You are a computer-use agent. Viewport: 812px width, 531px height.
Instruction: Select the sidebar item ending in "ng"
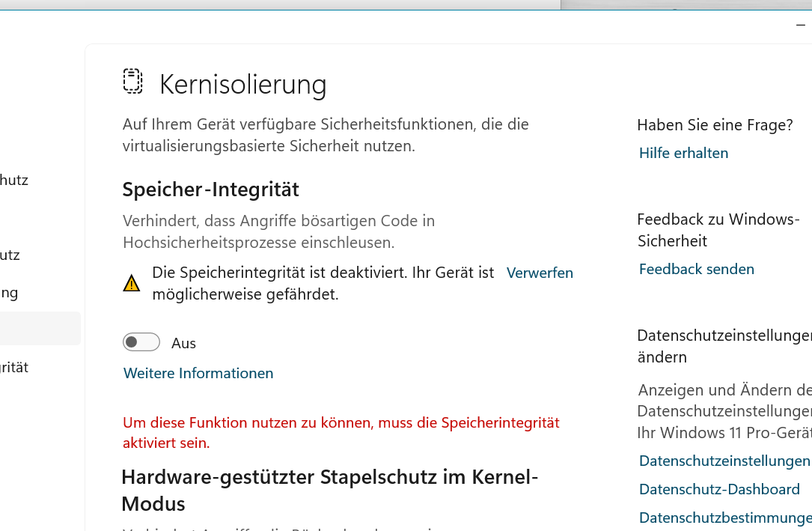[x=9, y=292]
